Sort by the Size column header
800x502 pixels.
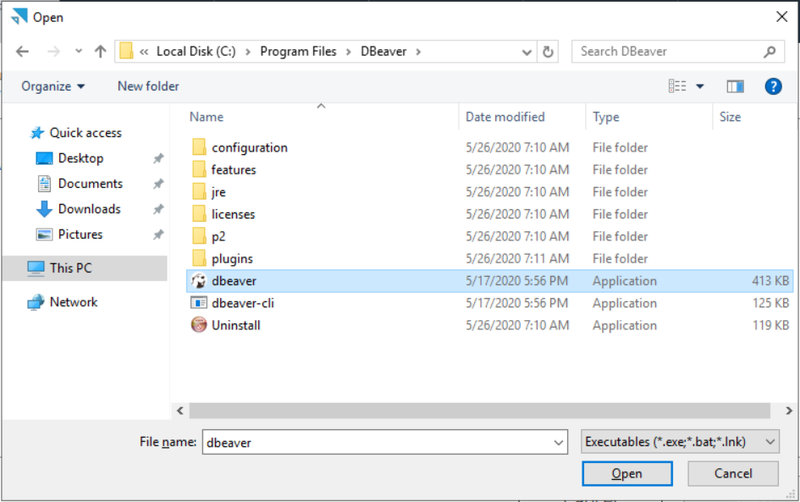point(730,117)
